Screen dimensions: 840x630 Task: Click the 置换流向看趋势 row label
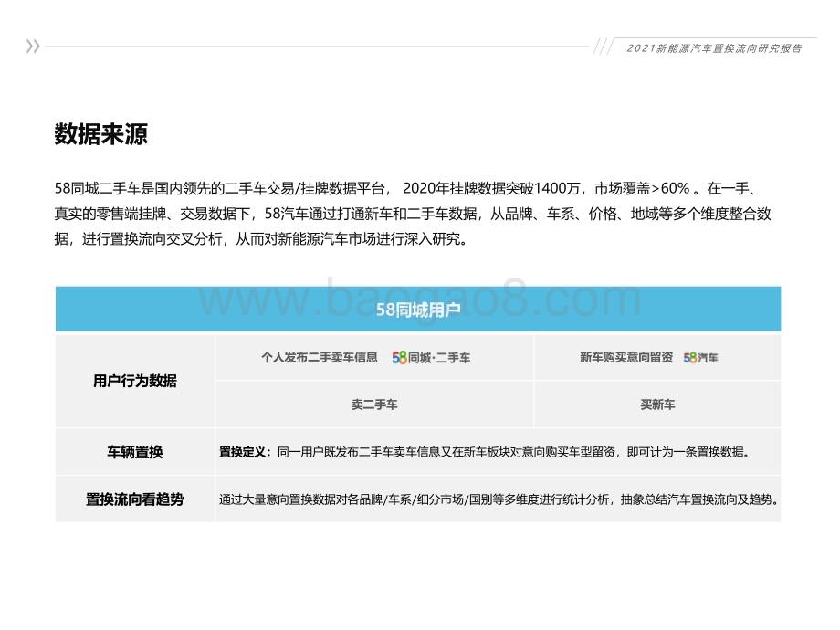click(134, 499)
